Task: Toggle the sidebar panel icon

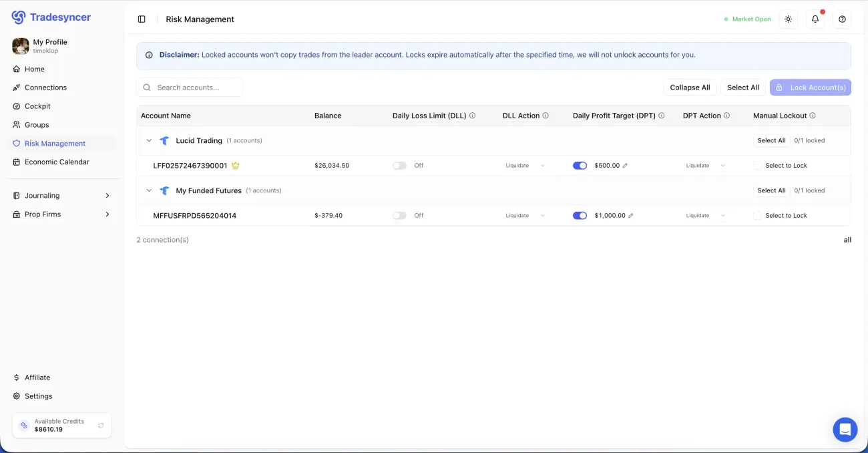Action: pos(142,19)
